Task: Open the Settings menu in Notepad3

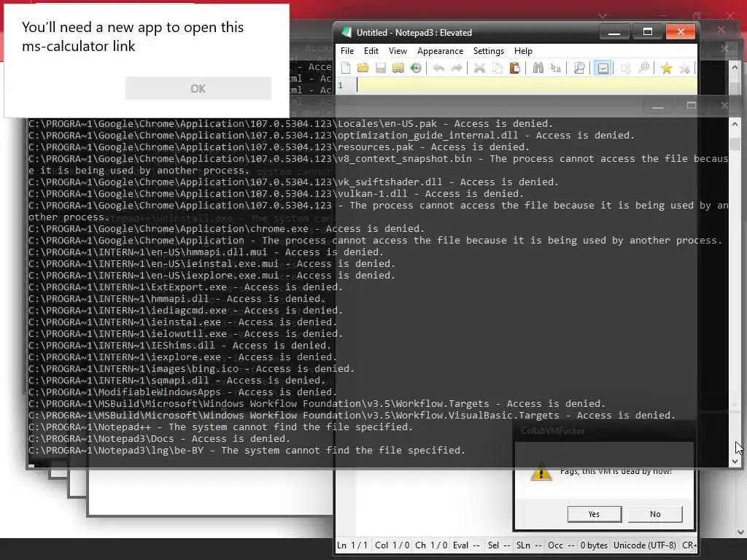Action: tap(488, 51)
